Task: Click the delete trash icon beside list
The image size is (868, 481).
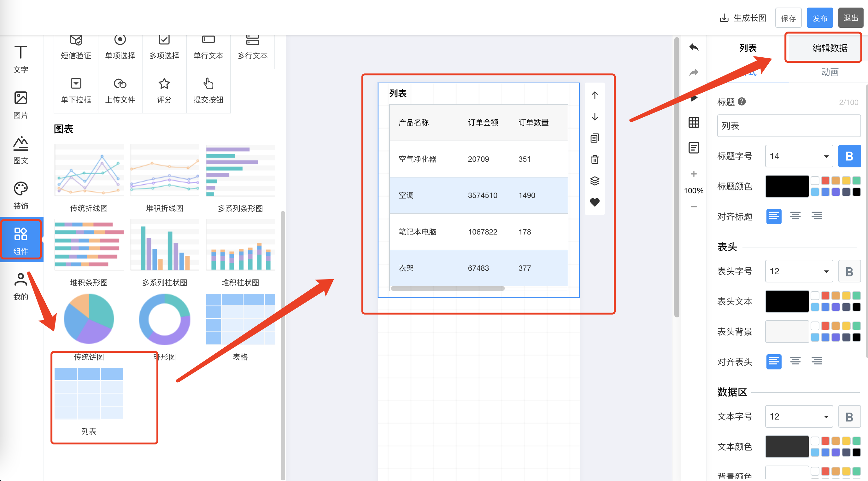Action: [595, 159]
